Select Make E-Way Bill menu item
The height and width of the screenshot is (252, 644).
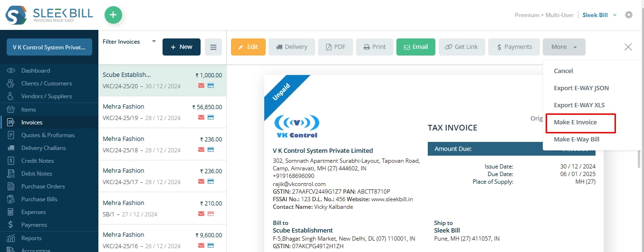[x=577, y=140]
